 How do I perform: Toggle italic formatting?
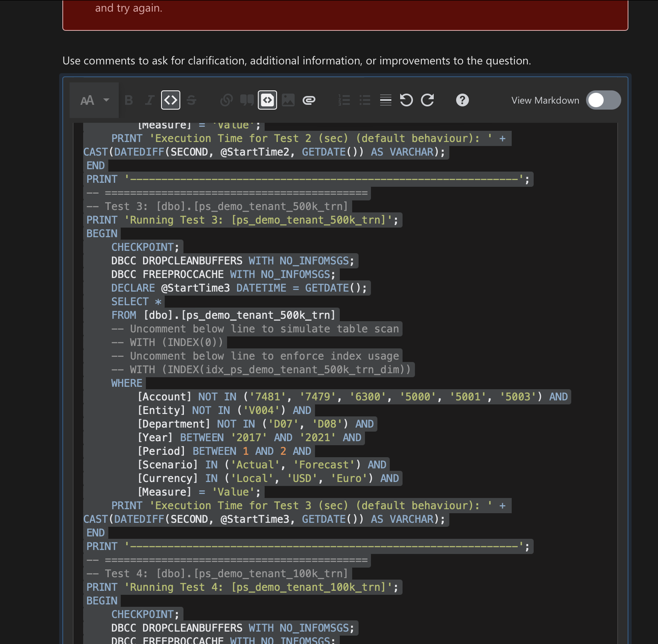tap(150, 100)
